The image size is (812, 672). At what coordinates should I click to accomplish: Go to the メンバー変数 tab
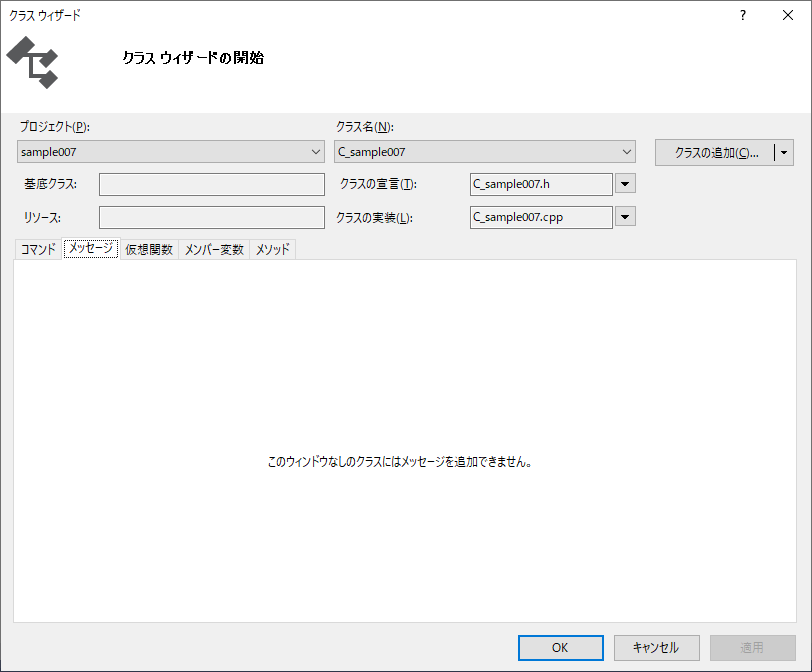point(214,250)
